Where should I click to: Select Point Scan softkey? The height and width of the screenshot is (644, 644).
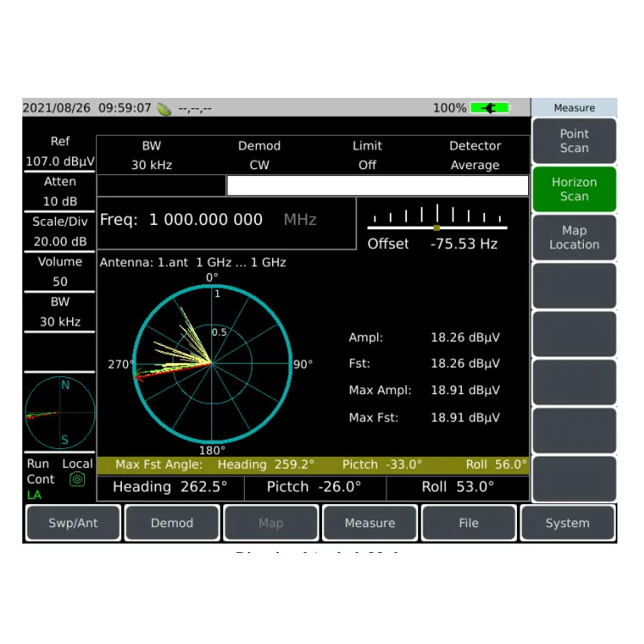574,141
